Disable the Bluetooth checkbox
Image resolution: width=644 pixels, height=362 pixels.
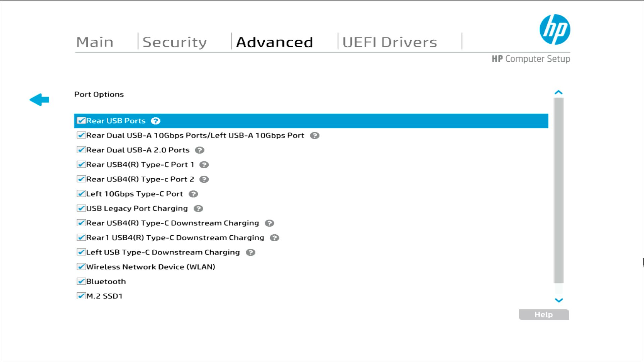click(x=81, y=281)
